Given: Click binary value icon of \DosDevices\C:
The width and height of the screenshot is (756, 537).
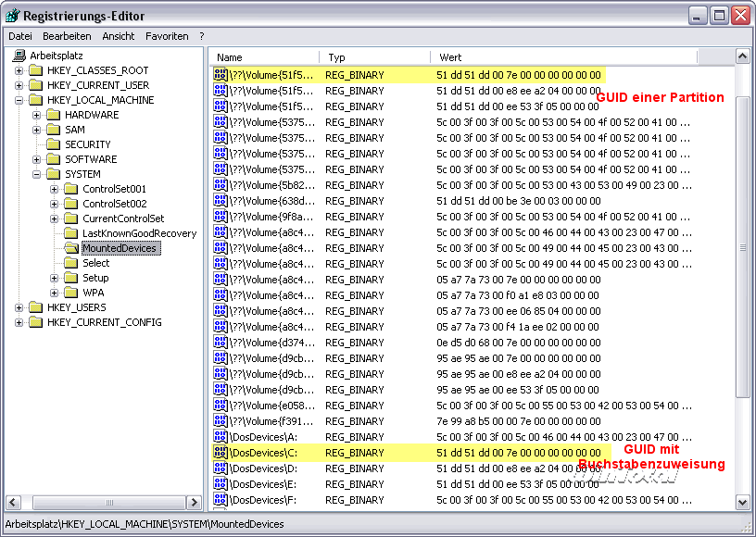Looking at the screenshot, I should 220,453.
